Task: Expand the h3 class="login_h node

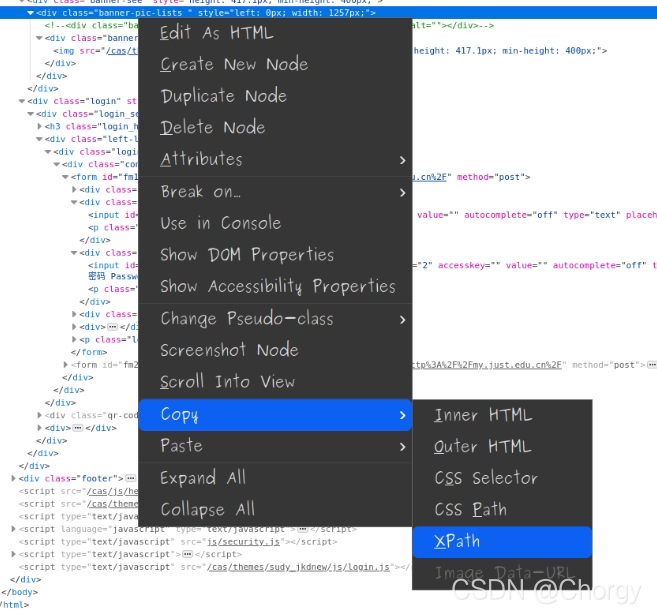Action: click(x=39, y=126)
